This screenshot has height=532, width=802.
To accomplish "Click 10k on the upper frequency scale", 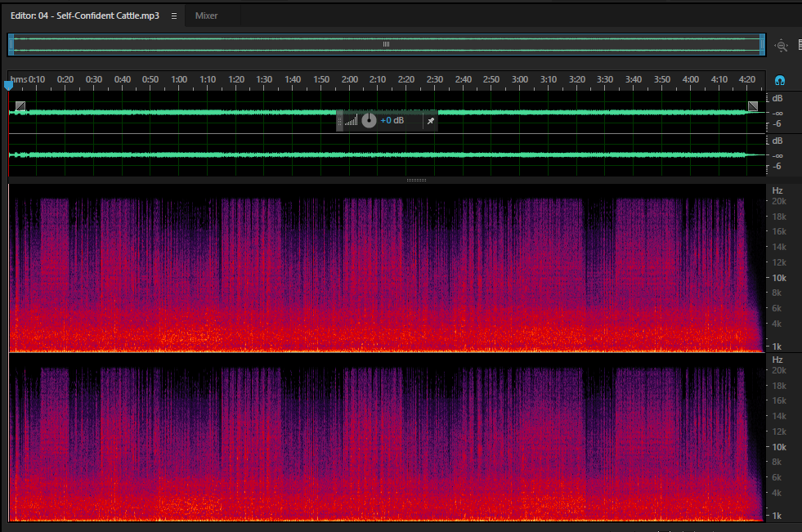I will [x=779, y=278].
